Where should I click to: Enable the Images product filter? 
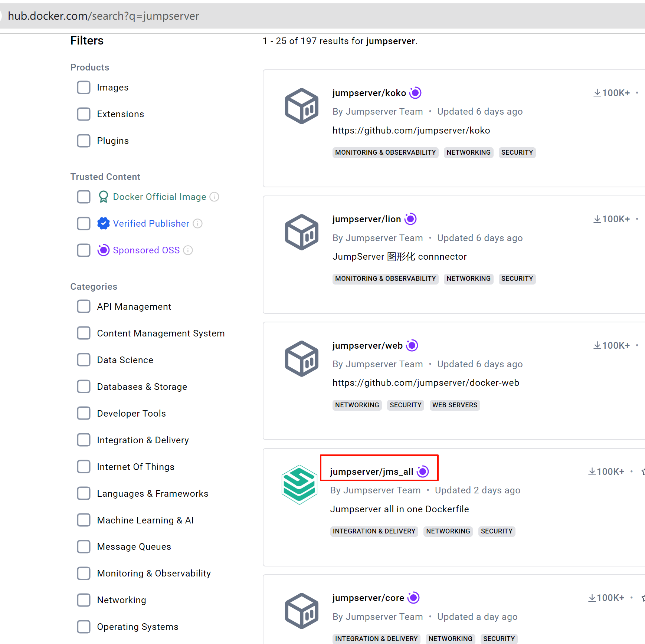coord(84,88)
